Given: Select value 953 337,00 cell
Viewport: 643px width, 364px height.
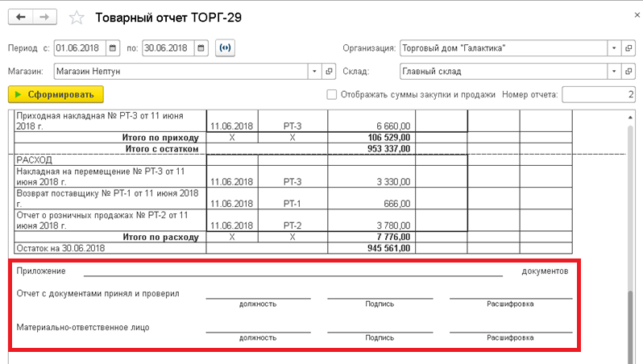Looking at the screenshot, I should click(371, 149).
